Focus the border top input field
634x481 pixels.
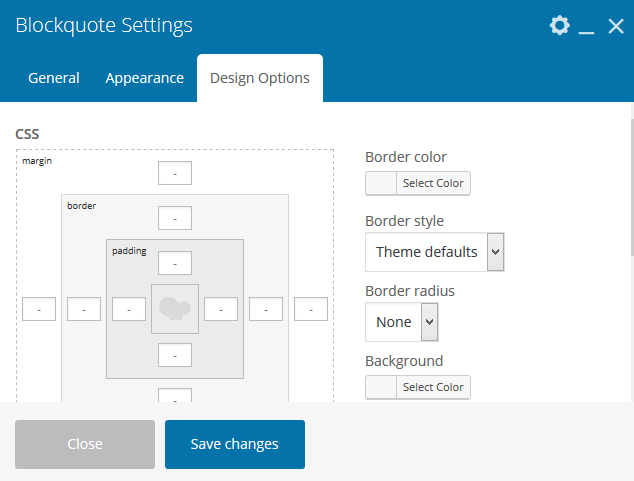[x=175, y=218]
